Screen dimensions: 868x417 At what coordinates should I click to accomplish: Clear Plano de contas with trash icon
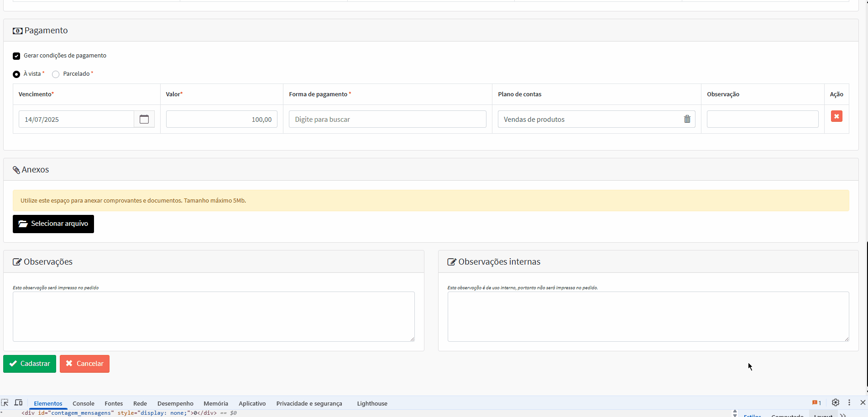pos(687,119)
